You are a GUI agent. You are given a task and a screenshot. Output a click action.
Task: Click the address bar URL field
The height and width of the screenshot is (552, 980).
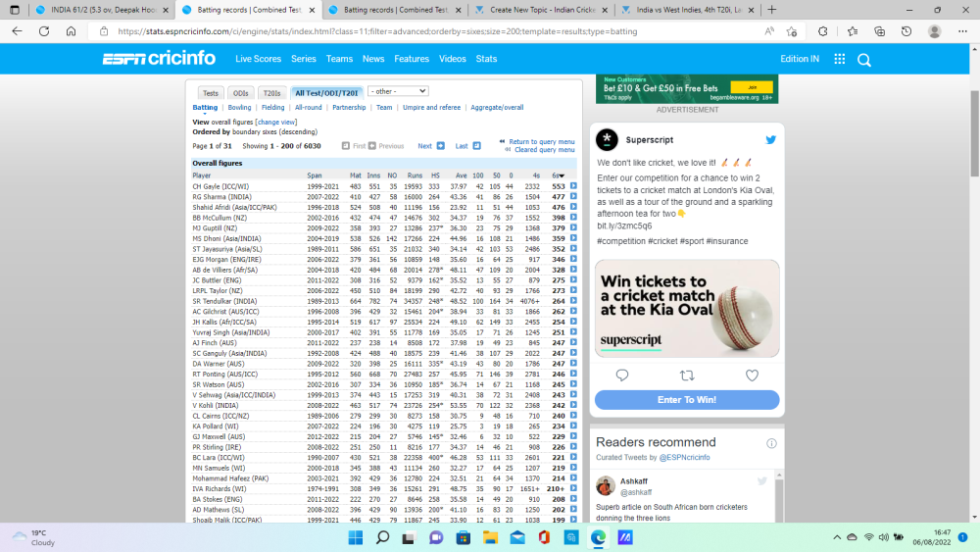click(431, 31)
